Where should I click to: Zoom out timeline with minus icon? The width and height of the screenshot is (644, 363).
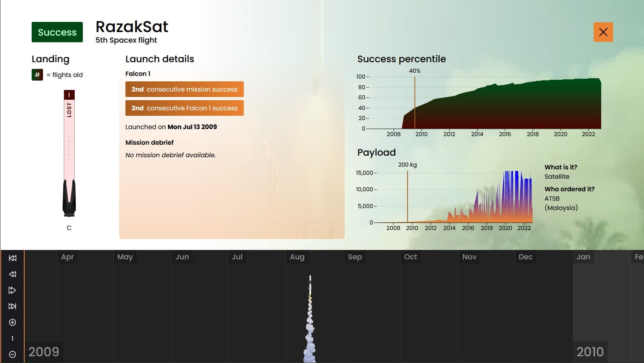(x=13, y=354)
